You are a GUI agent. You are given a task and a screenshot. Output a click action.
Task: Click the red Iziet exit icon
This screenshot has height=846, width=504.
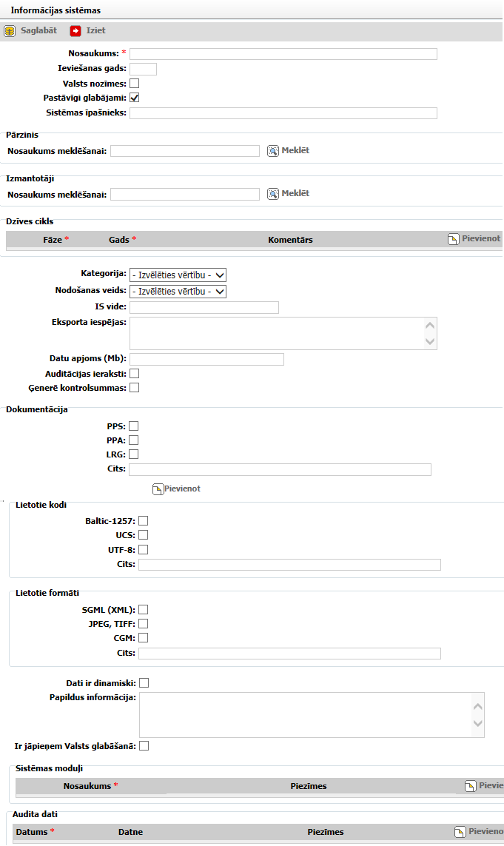point(75,31)
